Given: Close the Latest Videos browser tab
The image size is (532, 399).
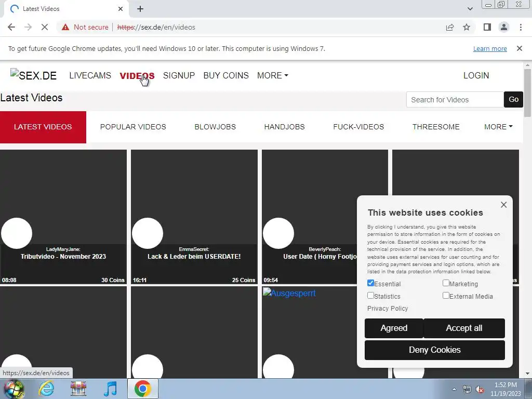Looking at the screenshot, I should (121, 9).
